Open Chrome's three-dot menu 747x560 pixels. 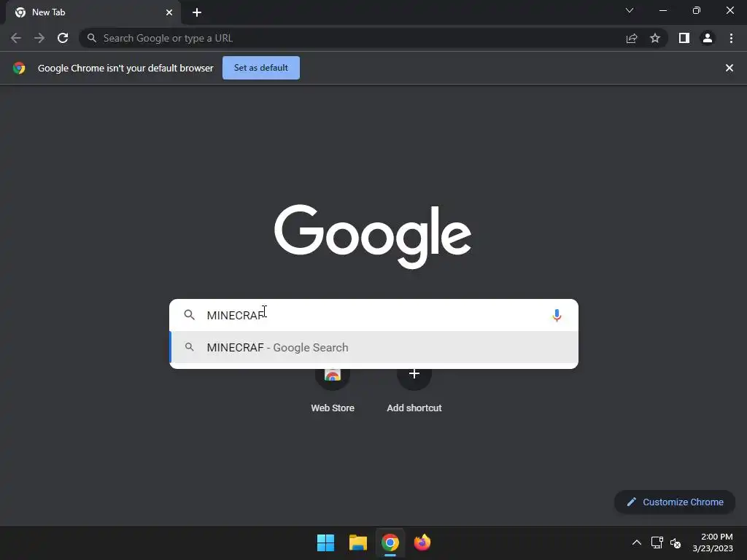[731, 38]
